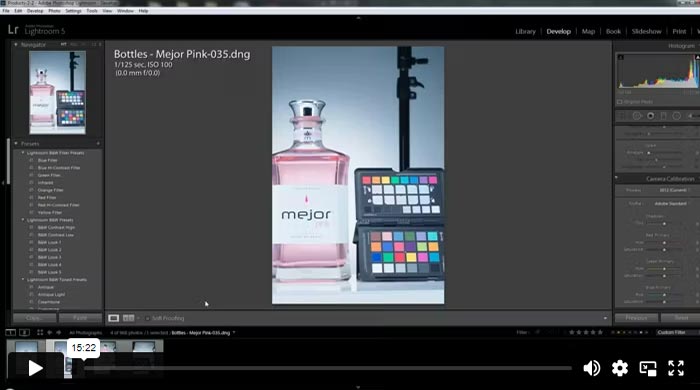Collapse the Camera Calibration panel
This screenshot has height=390, width=700.
point(617,178)
